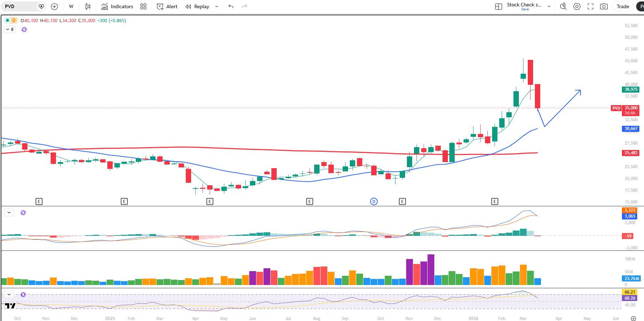644x321 pixels.
Task: Click the Trade button
Action: (x=623, y=6)
